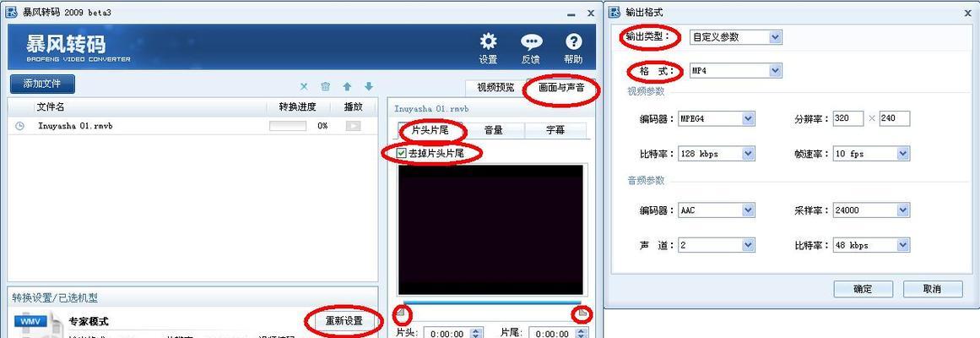Adjust the 片尾 time stepper arrows
The image size is (980, 338).
point(581,334)
